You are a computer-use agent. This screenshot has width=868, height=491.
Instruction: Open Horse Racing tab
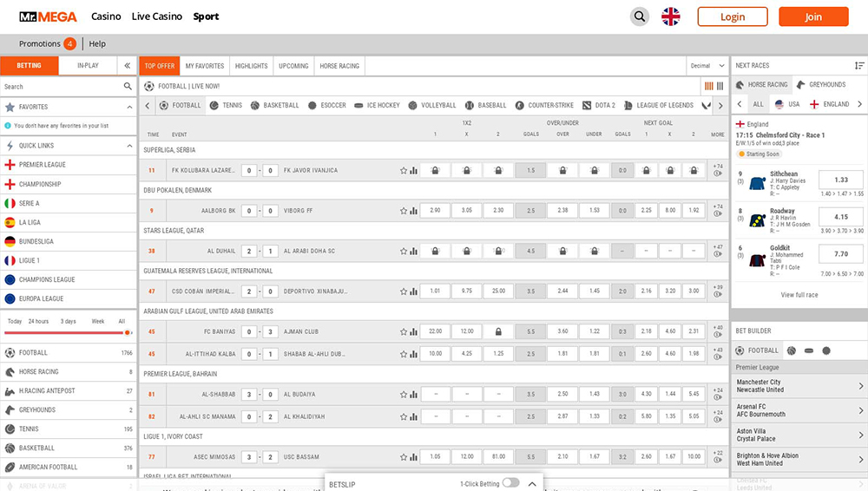pos(339,66)
